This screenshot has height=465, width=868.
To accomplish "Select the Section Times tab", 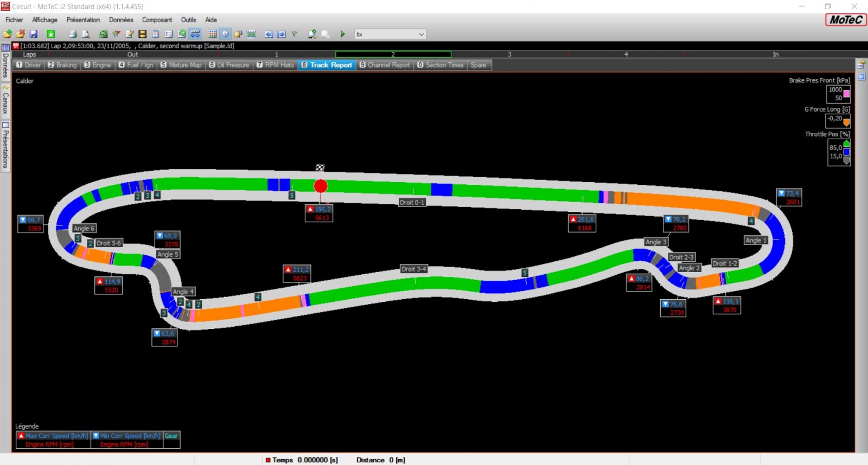I will click(x=440, y=65).
